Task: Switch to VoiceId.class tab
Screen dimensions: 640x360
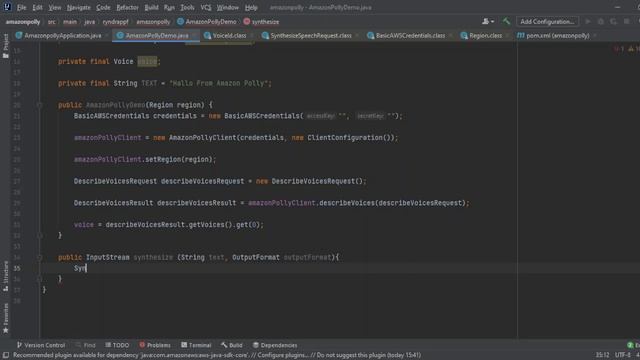Action: coord(229,36)
